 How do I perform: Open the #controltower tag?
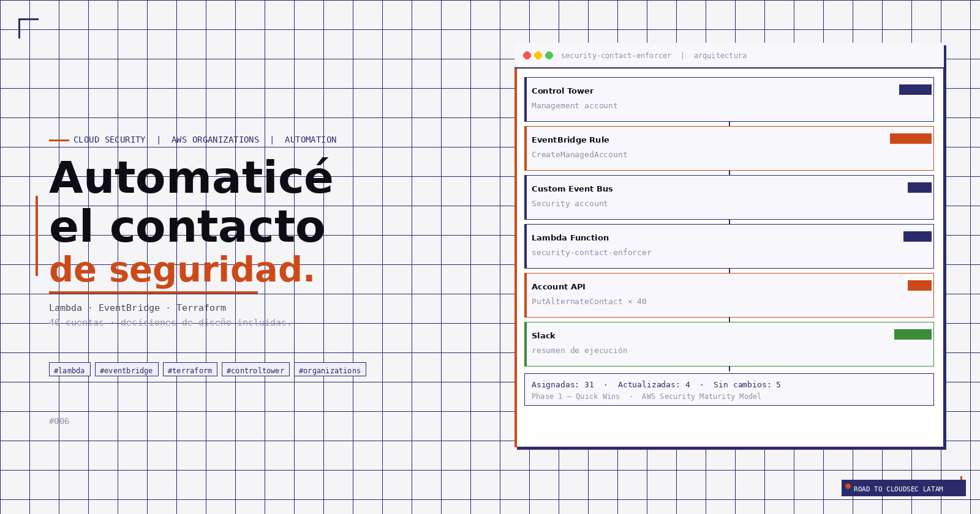click(255, 370)
